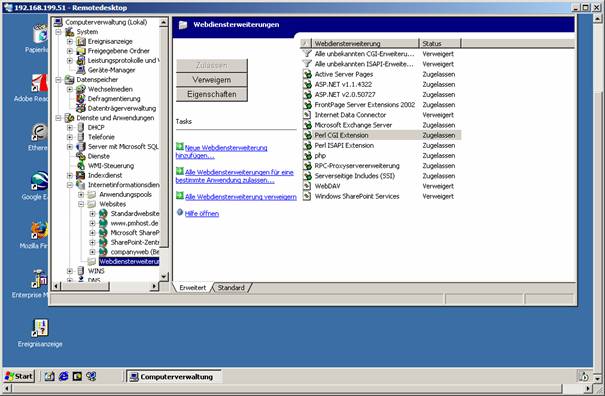605x396 pixels.
Task: Collapse the Datenspeicher tree node
Action: (58, 80)
